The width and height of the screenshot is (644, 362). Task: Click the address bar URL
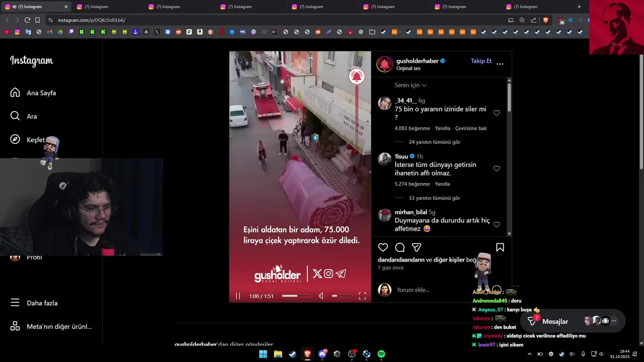point(92,20)
